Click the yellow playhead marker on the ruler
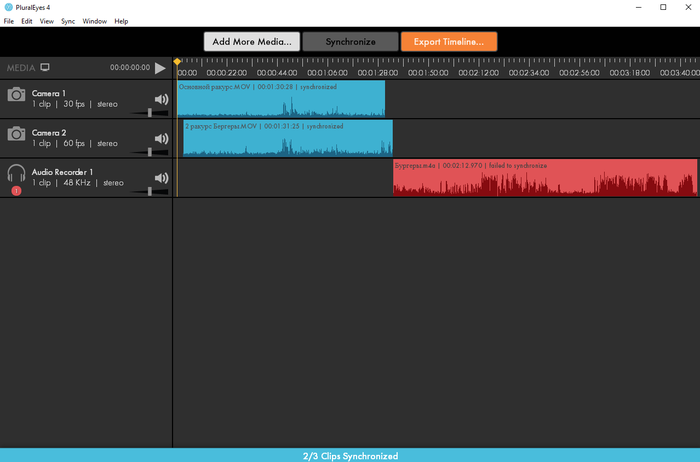The width and height of the screenshot is (700, 462). (178, 62)
